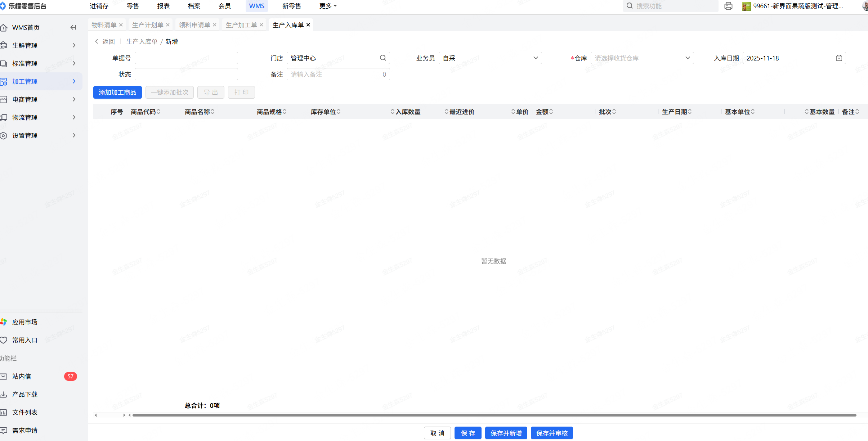Close the 物料清单 tab

coord(121,25)
